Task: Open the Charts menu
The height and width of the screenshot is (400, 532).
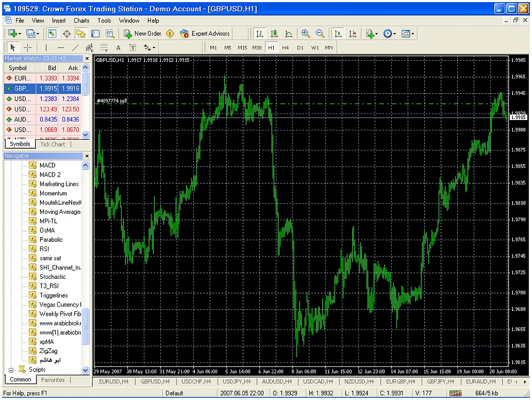Action: pyautogui.click(x=81, y=21)
